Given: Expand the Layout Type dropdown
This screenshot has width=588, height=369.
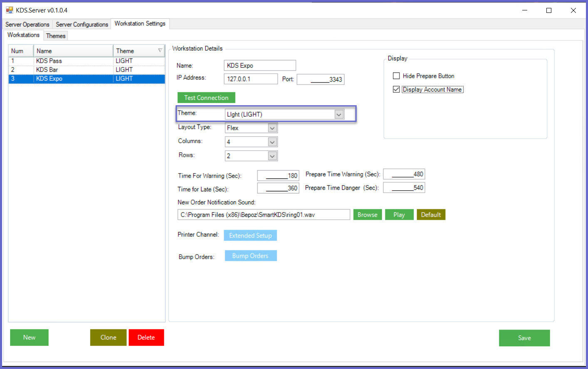Looking at the screenshot, I should pyautogui.click(x=272, y=128).
